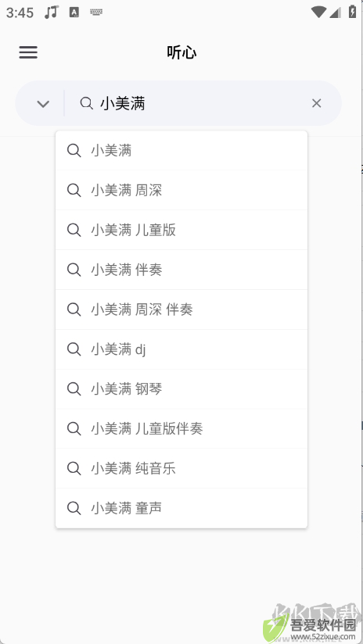Tap the Wi-Fi signal status icon
Image resolution: width=363 pixels, height=644 pixels.
[x=318, y=13]
